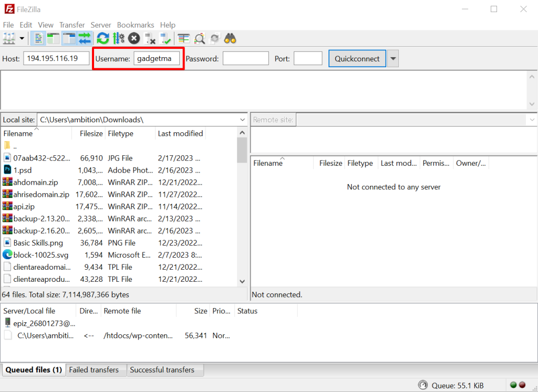Image resolution: width=538 pixels, height=392 pixels.
Task: Open the File menu
Action: [8, 25]
